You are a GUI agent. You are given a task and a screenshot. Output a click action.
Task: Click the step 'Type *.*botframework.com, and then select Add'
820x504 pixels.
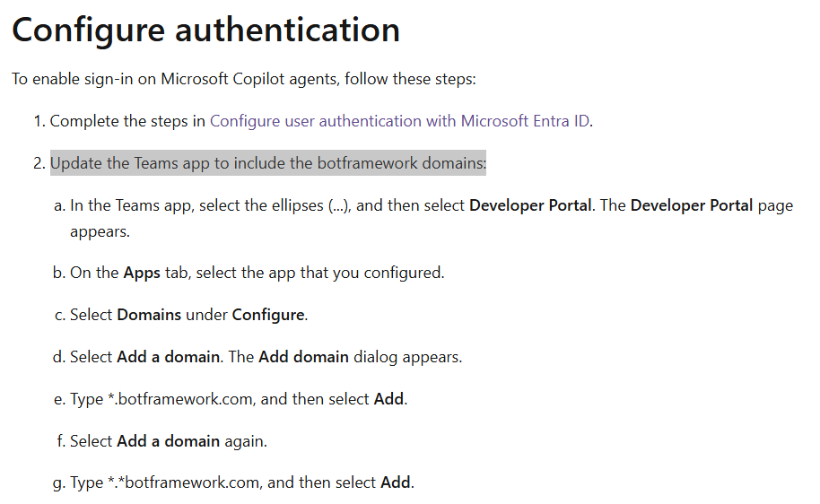click(242, 482)
